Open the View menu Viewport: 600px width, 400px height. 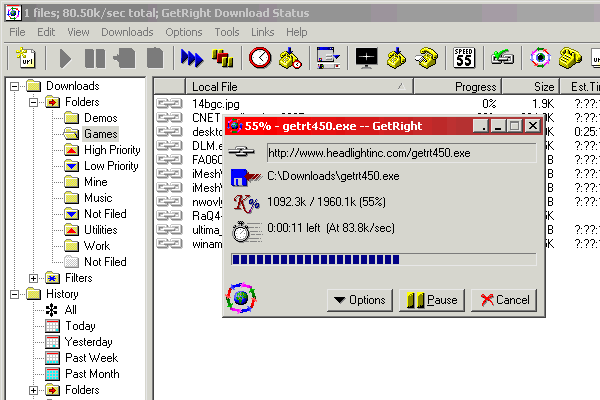tap(78, 32)
